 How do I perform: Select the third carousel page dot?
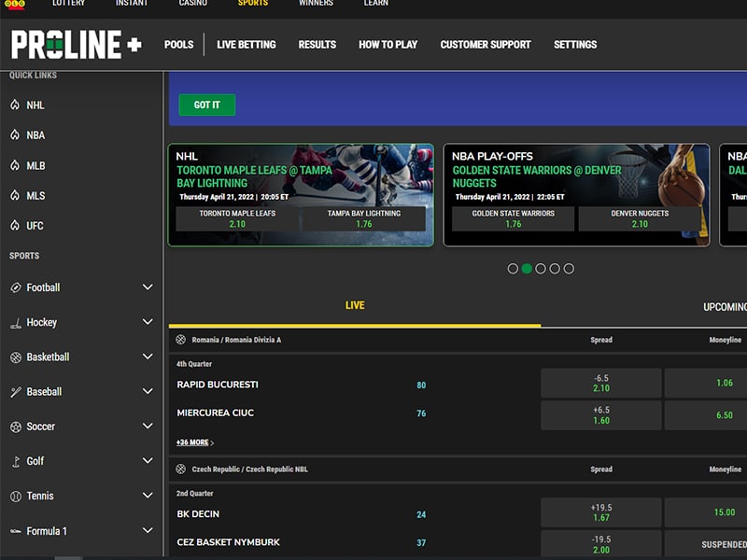coord(541,269)
